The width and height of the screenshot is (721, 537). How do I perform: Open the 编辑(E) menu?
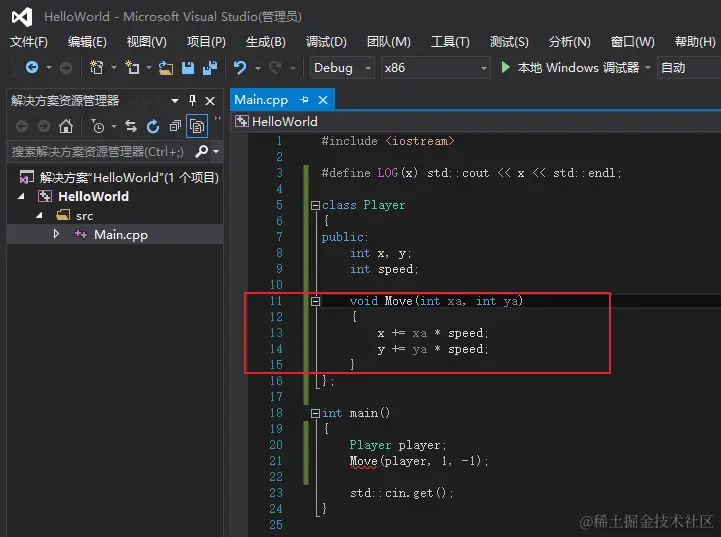[87, 42]
